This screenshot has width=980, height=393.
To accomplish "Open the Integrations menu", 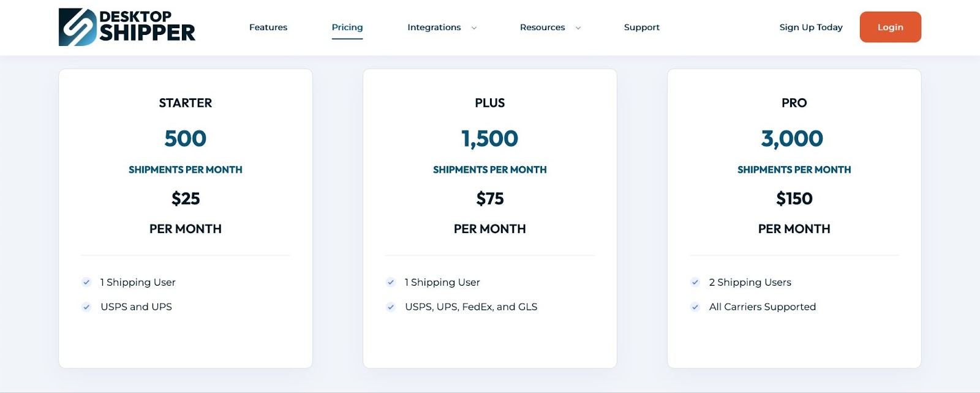I will point(434,28).
